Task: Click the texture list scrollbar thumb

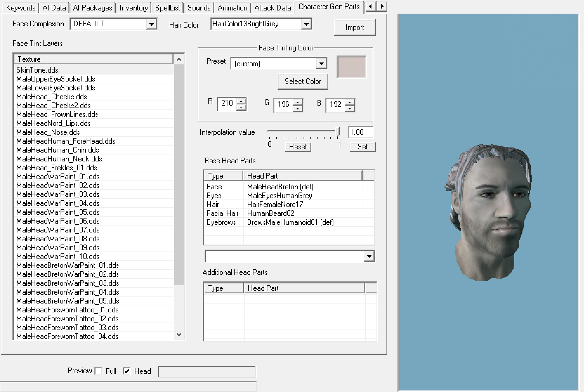Action: click(x=179, y=174)
